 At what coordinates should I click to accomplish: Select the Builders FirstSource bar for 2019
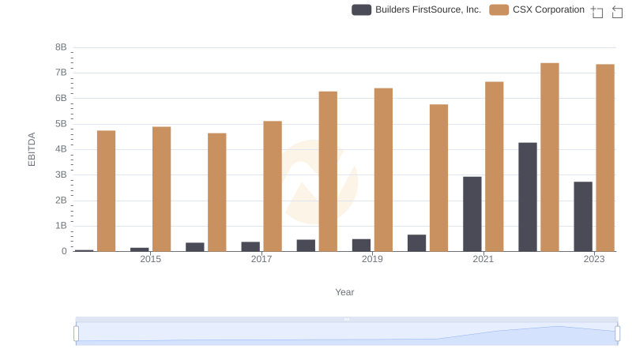tap(361, 246)
